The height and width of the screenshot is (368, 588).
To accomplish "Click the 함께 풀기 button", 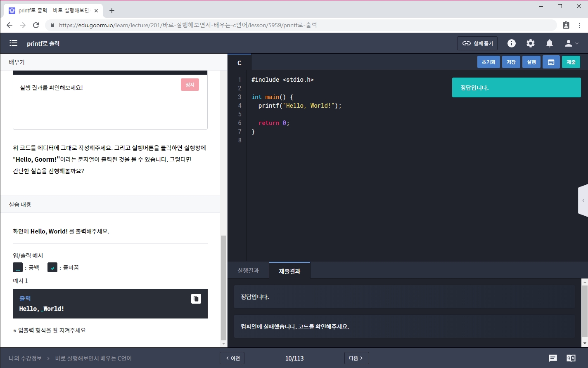I will pyautogui.click(x=477, y=43).
